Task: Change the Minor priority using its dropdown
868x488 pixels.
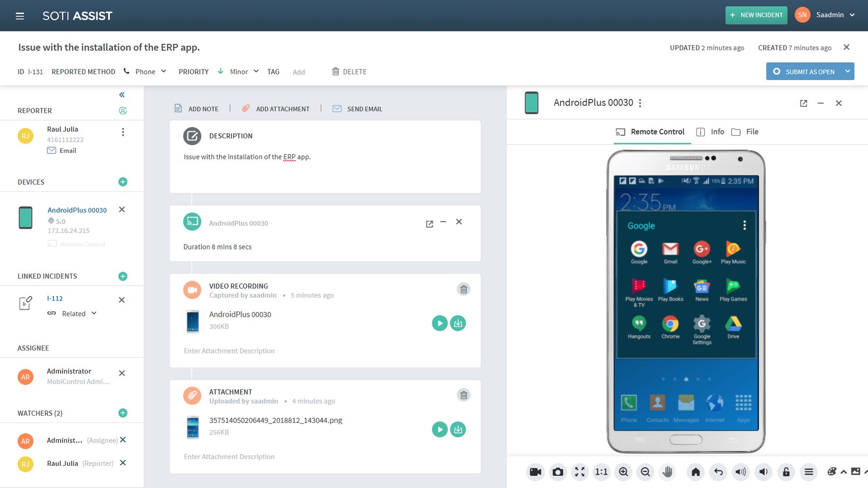Action: click(256, 71)
